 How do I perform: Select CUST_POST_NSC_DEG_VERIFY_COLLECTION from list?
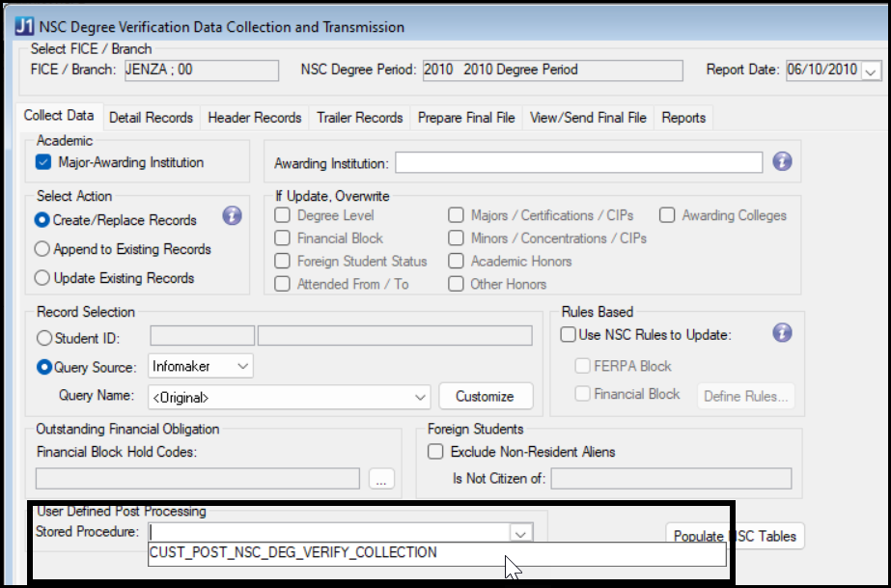coord(293,553)
